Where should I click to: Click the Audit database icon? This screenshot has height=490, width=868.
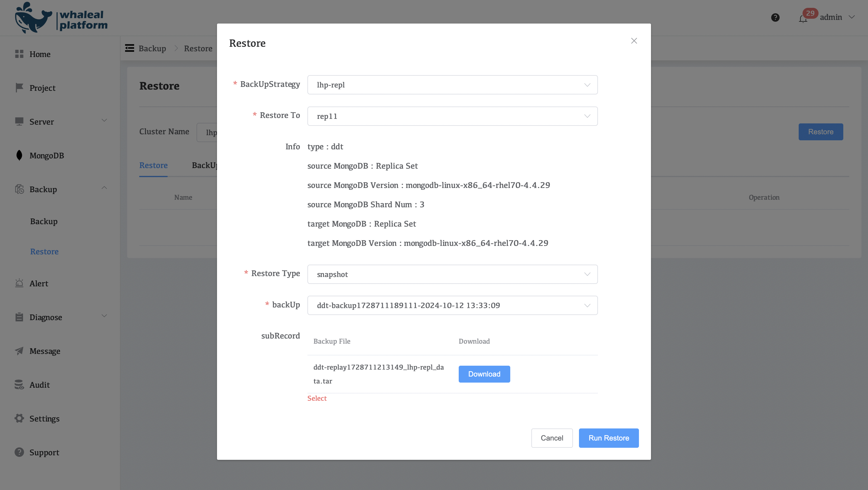point(19,384)
